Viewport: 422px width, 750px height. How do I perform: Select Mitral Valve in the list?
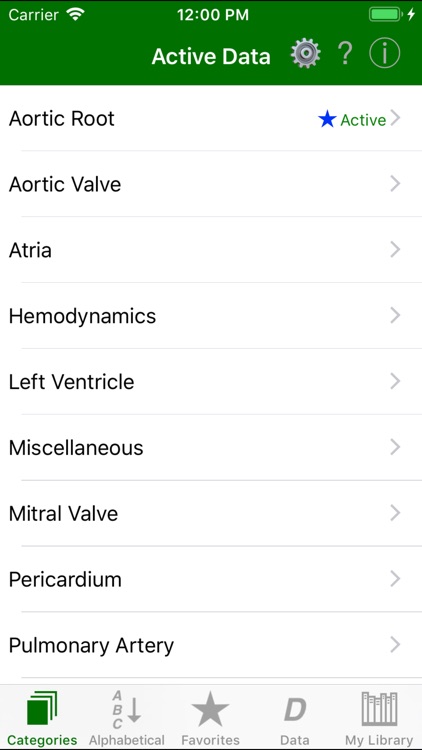click(x=211, y=513)
